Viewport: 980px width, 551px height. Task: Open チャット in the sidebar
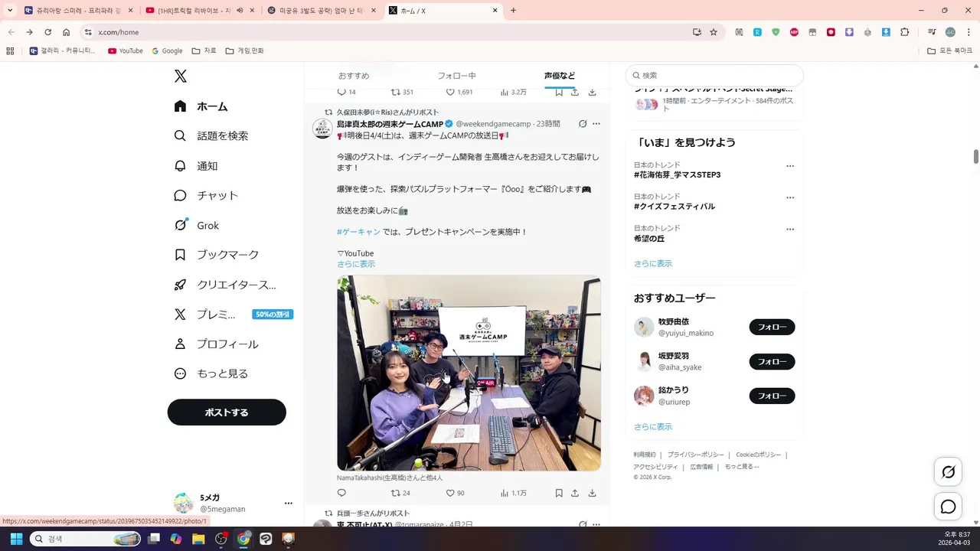click(206, 195)
